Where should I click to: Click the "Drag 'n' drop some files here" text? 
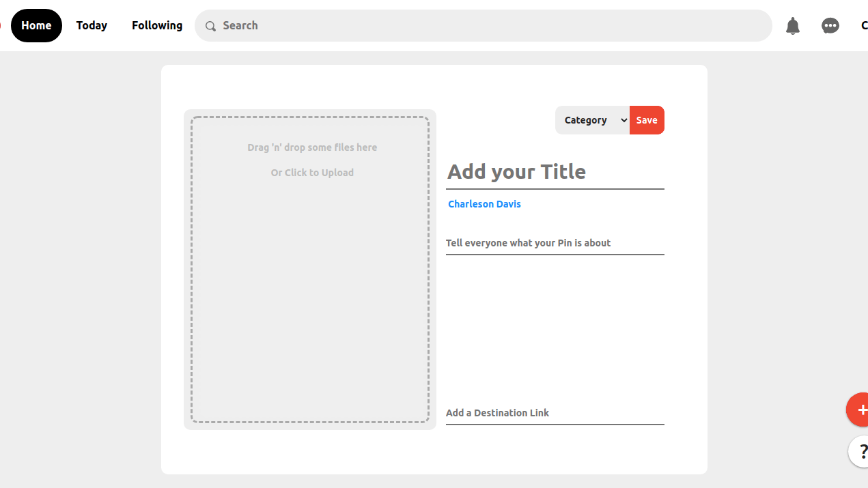click(x=312, y=147)
